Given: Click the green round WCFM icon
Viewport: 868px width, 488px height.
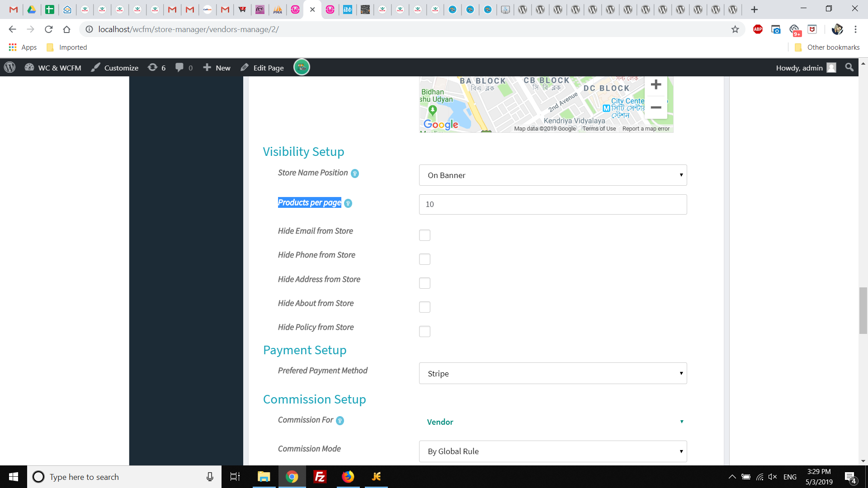Looking at the screenshot, I should 302,67.
